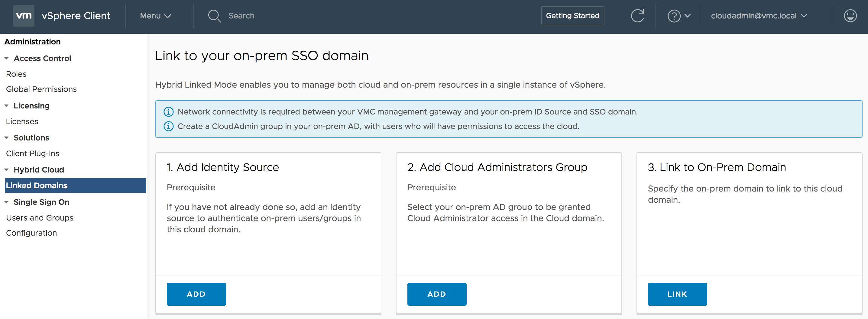Collapse the Single Sign On section
The width and height of the screenshot is (868, 319).
coord(6,202)
